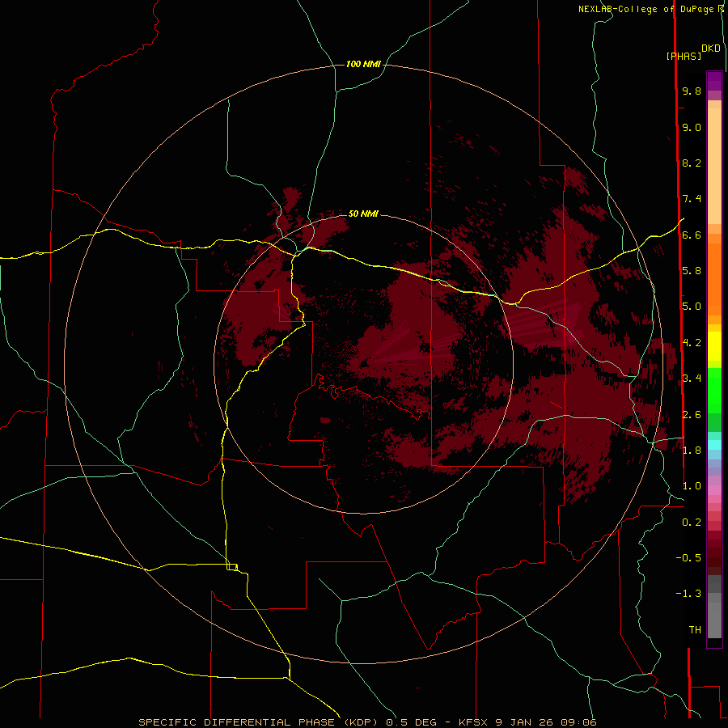728x728 pixels.
Task: Click the 5.0 value on the color scale
Action: pyautogui.click(x=692, y=307)
